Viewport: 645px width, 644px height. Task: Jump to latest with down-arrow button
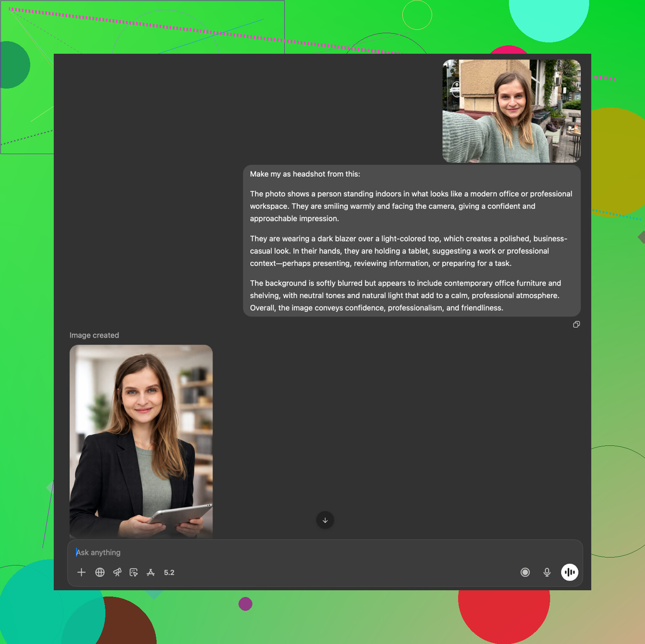pos(325,520)
